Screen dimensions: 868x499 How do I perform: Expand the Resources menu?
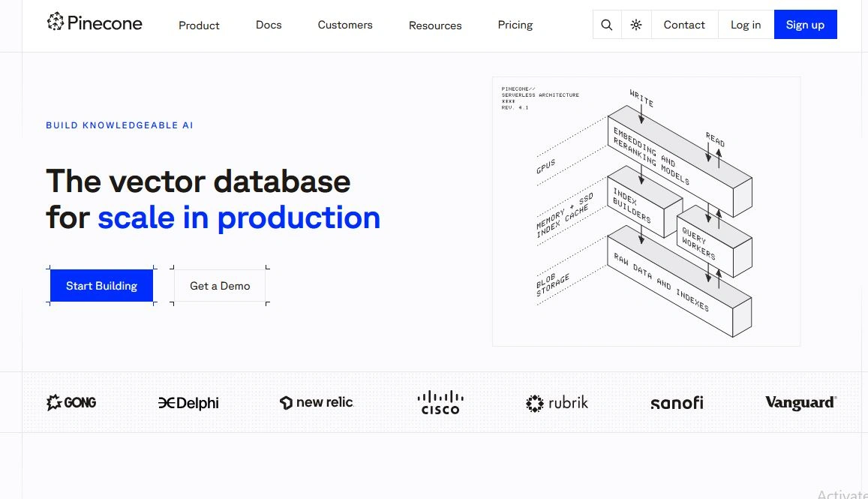point(435,25)
